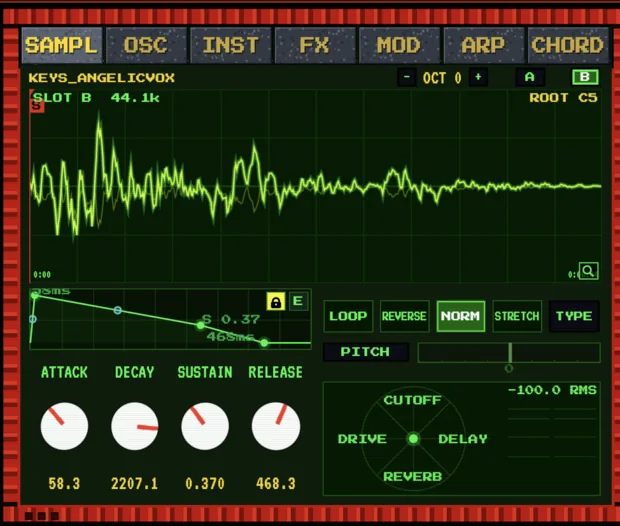The height and width of the screenshot is (526, 620).
Task: Toggle REVERSE playback
Action: [405, 316]
